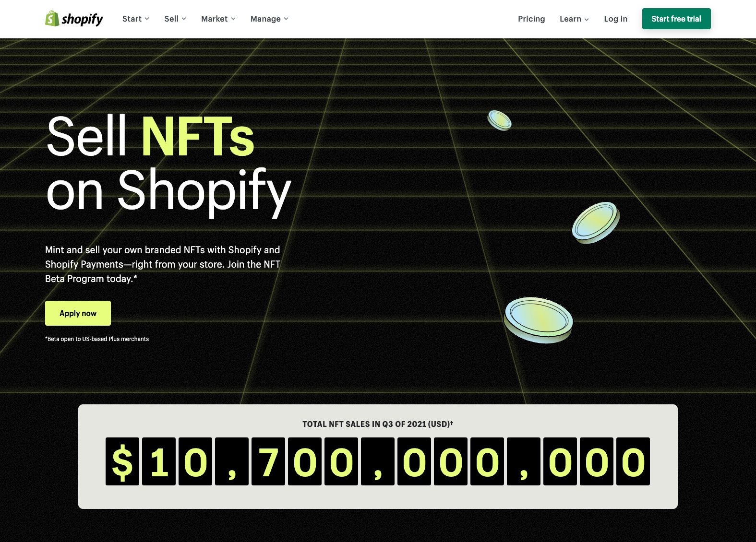The height and width of the screenshot is (542, 756).
Task: Click the digit 7 tile in the counter
Action: pos(268,461)
